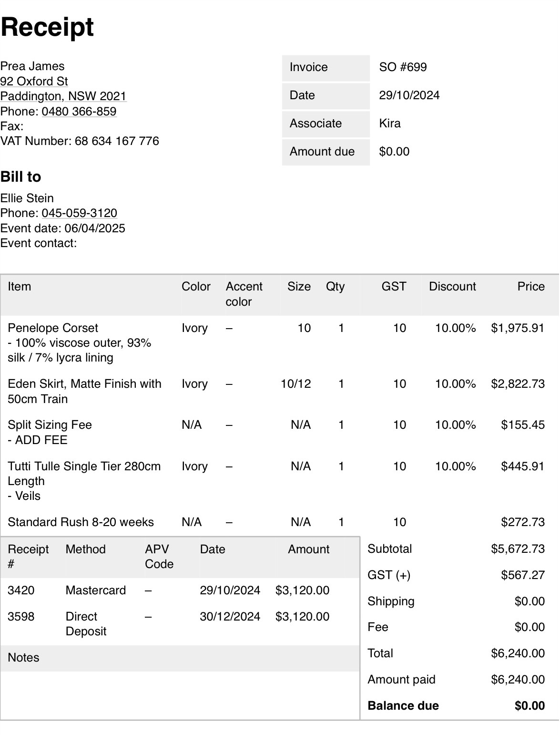Click the Balance due amount
This screenshot has height=735, width=560.
(x=529, y=706)
